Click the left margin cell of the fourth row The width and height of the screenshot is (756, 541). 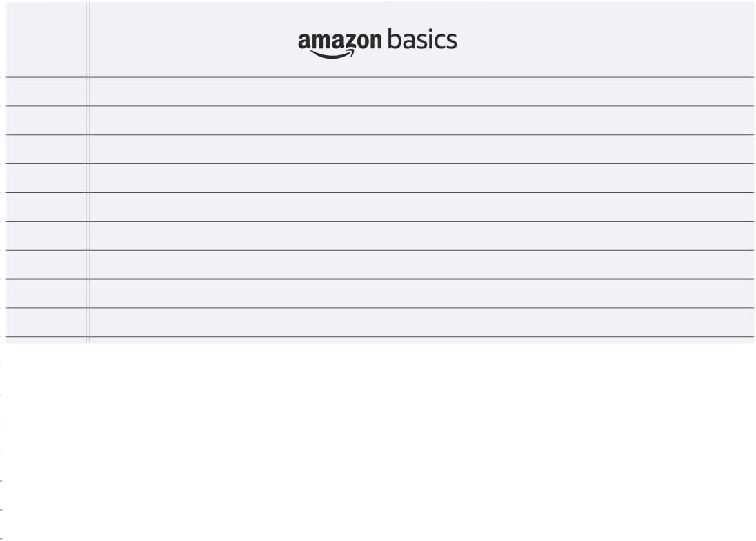pyautogui.click(x=45, y=178)
